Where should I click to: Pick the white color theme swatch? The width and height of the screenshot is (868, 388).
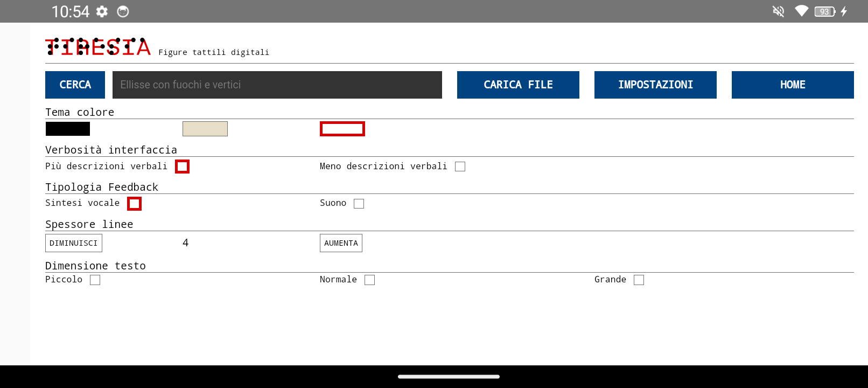[x=342, y=129]
